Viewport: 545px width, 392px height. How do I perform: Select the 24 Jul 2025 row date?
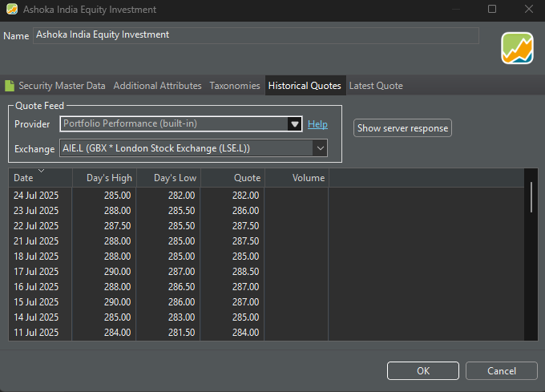tap(36, 196)
